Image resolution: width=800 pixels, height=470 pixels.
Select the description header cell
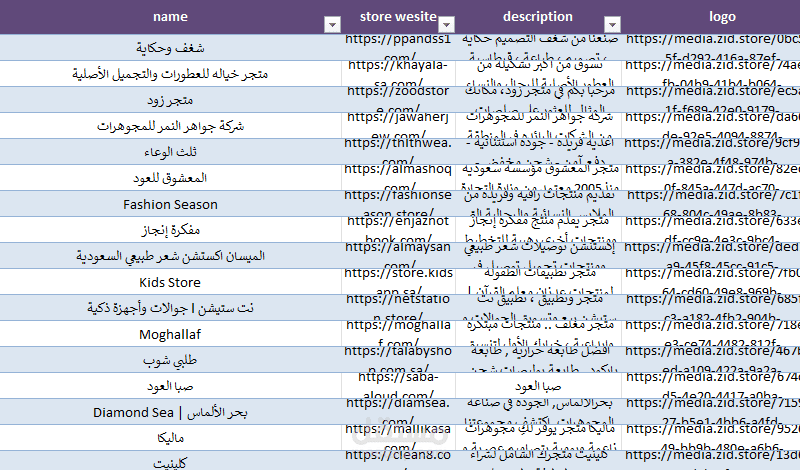[538, 16]
